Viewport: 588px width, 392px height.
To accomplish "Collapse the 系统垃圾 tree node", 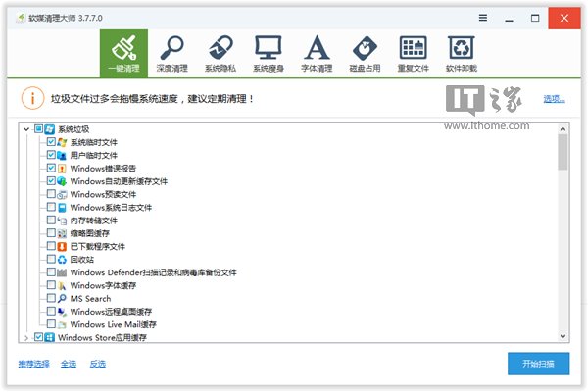I will click(26, 129).
